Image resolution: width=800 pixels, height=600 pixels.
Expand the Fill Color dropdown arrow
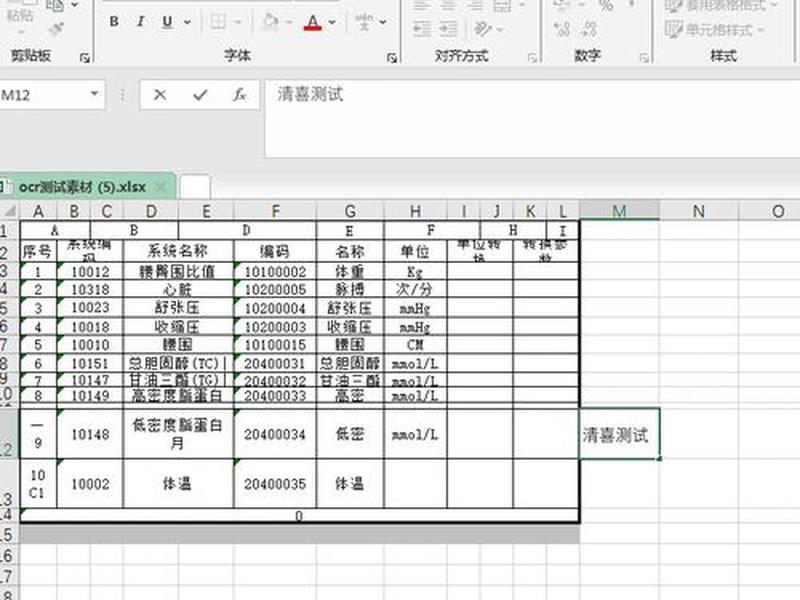click(x=289, y=22)
